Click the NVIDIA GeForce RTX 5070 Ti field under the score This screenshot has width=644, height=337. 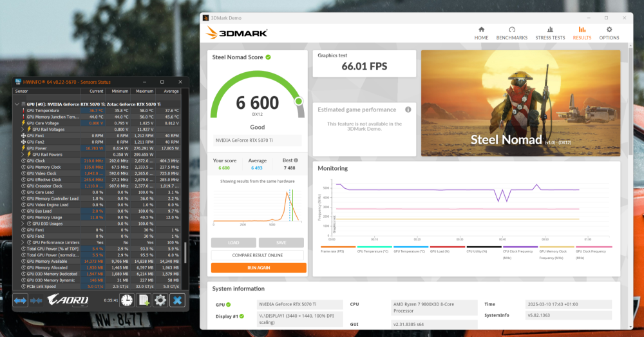(x=257, y=140)
